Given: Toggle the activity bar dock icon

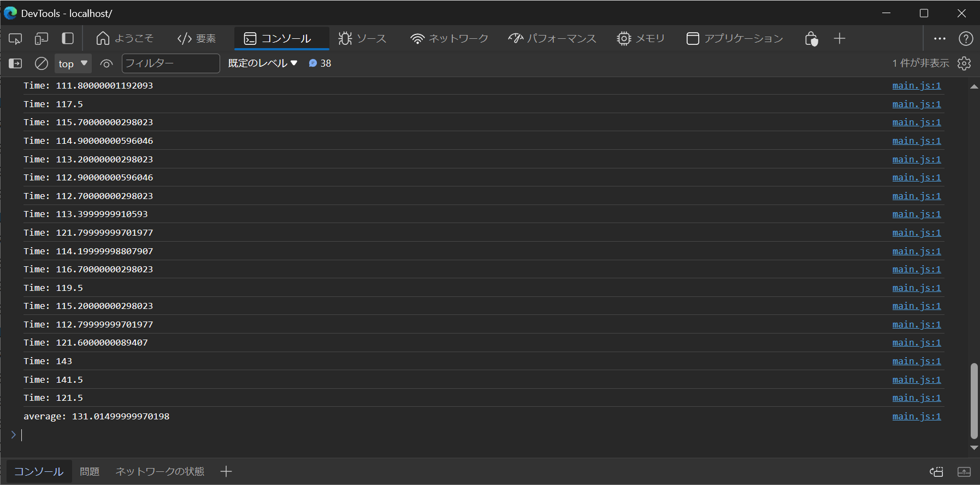Looking at the screenshot, I should tap(68, 38).
